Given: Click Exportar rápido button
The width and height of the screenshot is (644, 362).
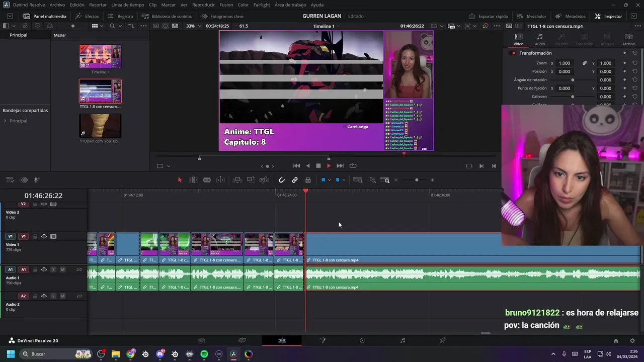Looking at the screenshot, I should click(x=488, y=16).
